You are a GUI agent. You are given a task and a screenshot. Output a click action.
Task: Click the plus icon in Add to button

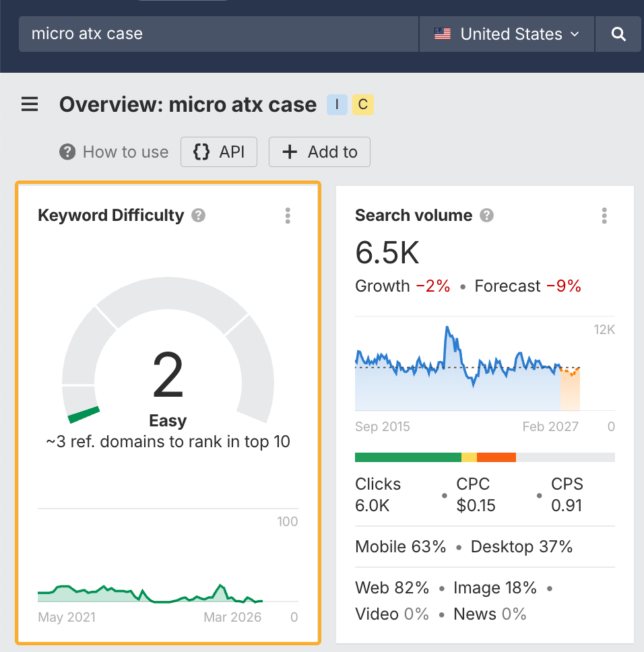tap(289, 152)
